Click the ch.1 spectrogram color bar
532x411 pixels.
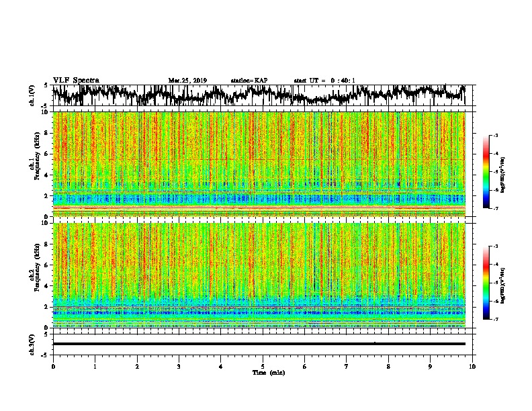pos(486,172)
